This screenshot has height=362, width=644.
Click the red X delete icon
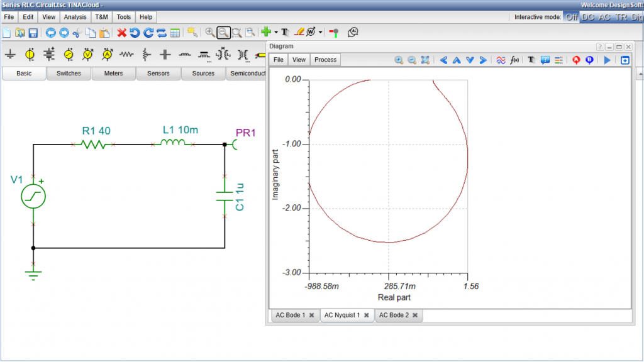pos(122,32)
